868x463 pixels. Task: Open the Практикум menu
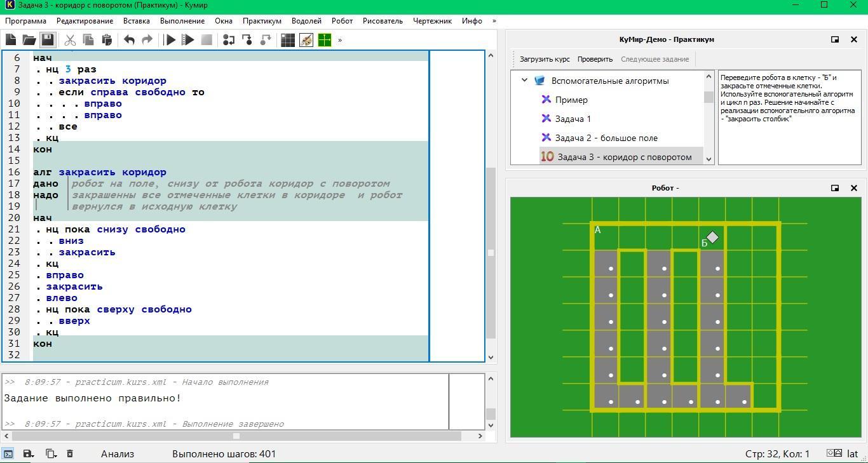262,21
